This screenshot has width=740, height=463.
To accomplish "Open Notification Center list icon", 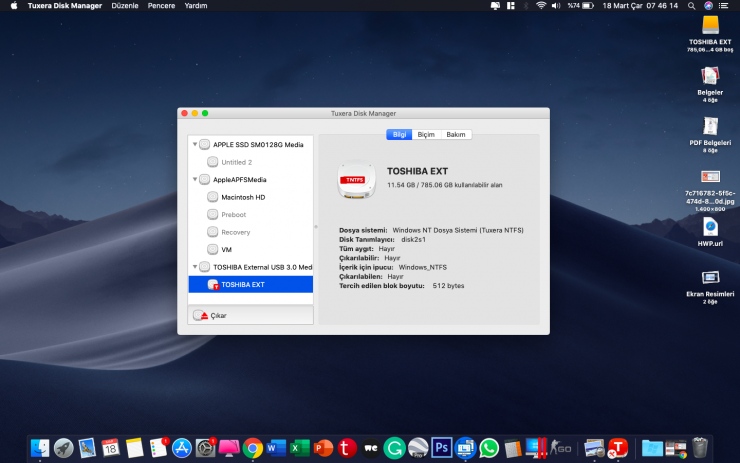I will (723, 6).
